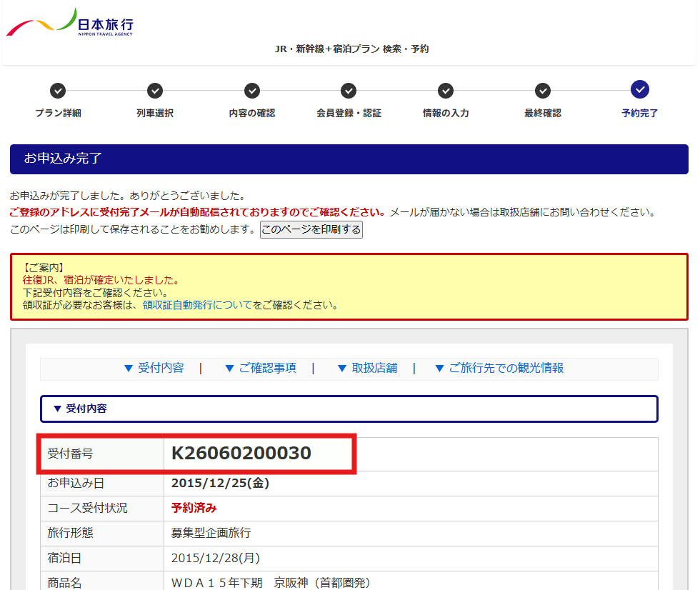Click the Nippon Travel Agency logo

point(70,22)
